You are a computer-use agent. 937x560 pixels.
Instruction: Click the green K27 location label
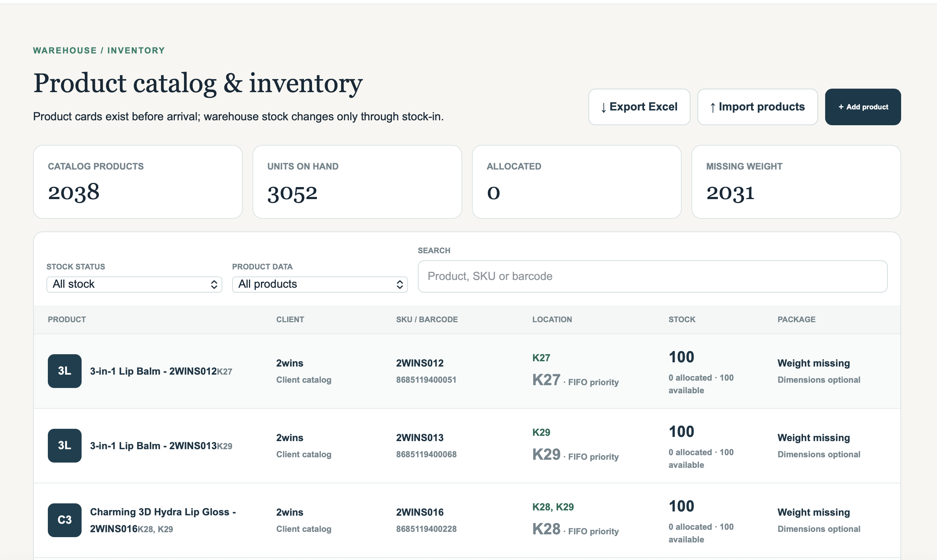click(541, 358)
